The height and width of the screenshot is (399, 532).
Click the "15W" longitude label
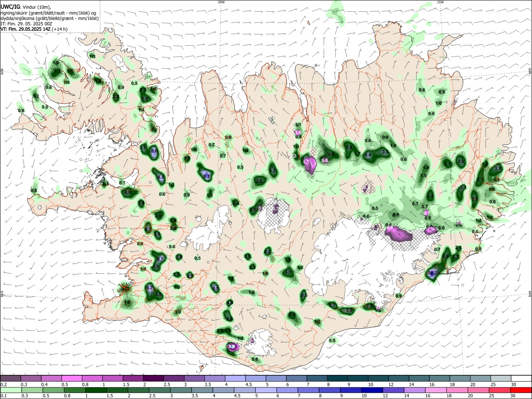click(x=440, y=2)
